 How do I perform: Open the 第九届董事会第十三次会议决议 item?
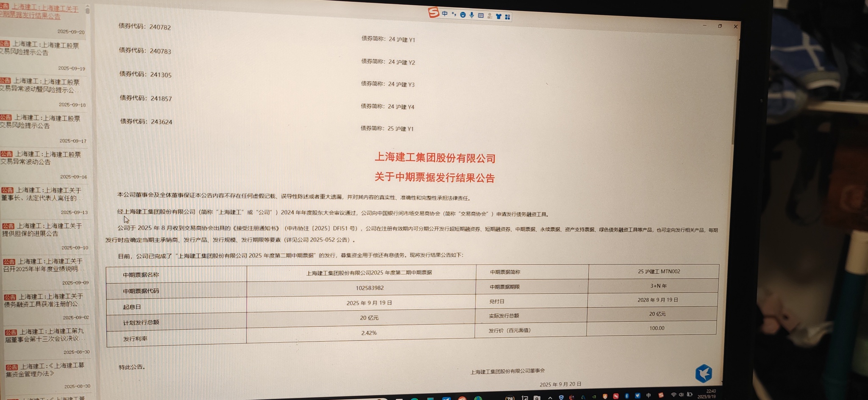pyautogui.click(x=46, y=335)
